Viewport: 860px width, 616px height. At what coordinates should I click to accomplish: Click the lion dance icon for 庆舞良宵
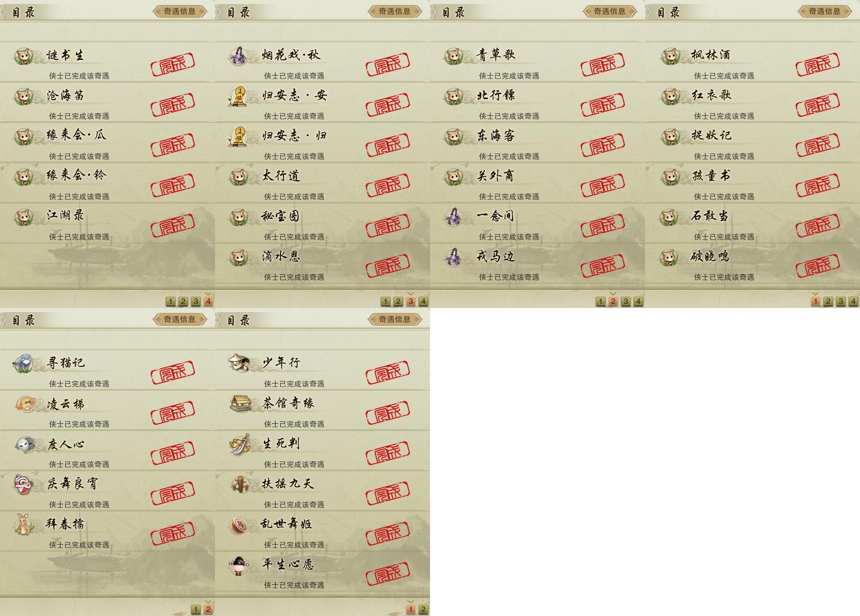pos(24,484)
